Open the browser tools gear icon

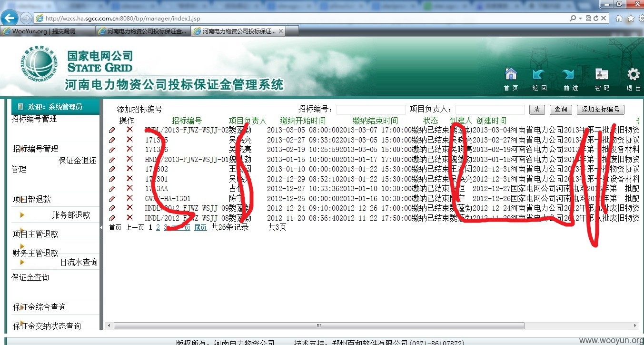tap(641, 18)
